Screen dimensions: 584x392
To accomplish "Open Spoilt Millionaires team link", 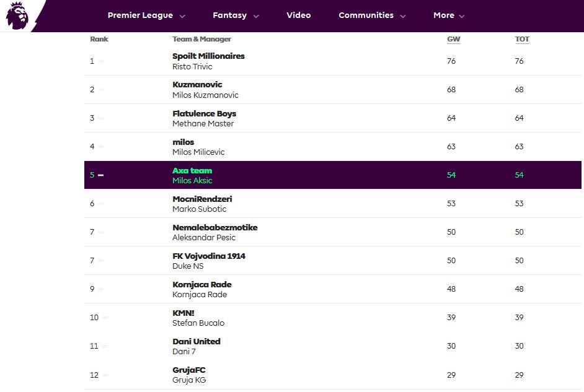I will pyautogui.click(x=208, y=56).
